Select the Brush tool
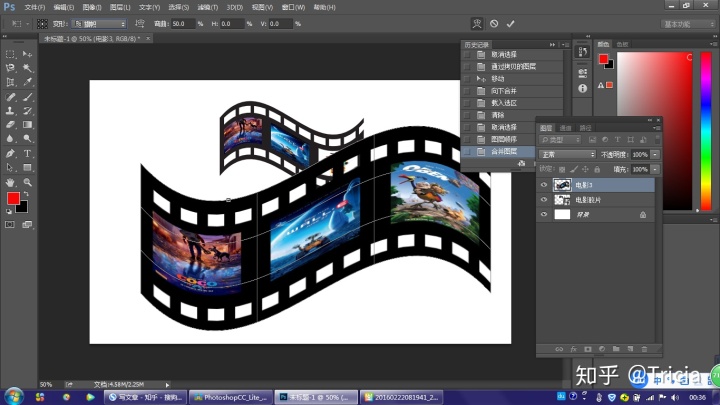Image resolution: width=720 pixels, height=405 pixels. [28, 97]
